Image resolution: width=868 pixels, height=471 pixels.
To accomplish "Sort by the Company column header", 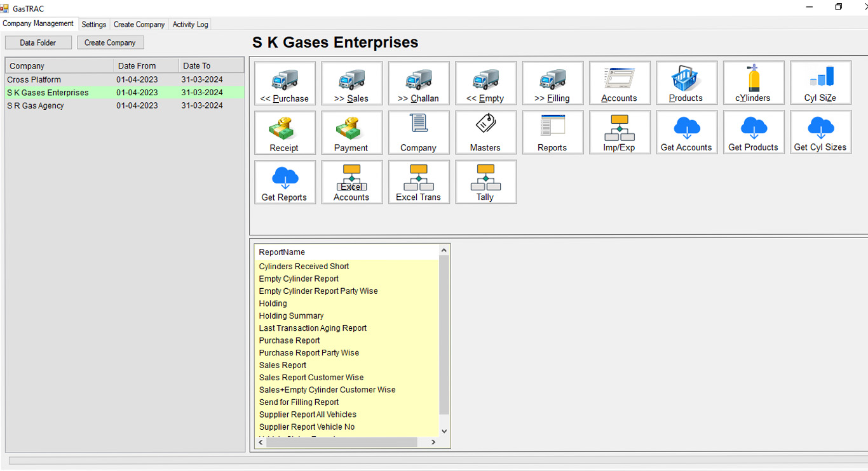I will (x=60, y=65).
